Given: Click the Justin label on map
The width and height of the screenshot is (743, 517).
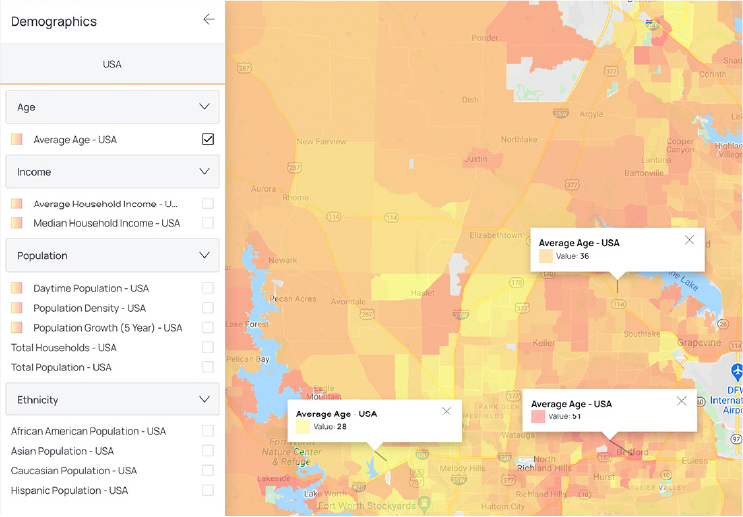Looking at the screenshot, I should [x=475, y=159].
